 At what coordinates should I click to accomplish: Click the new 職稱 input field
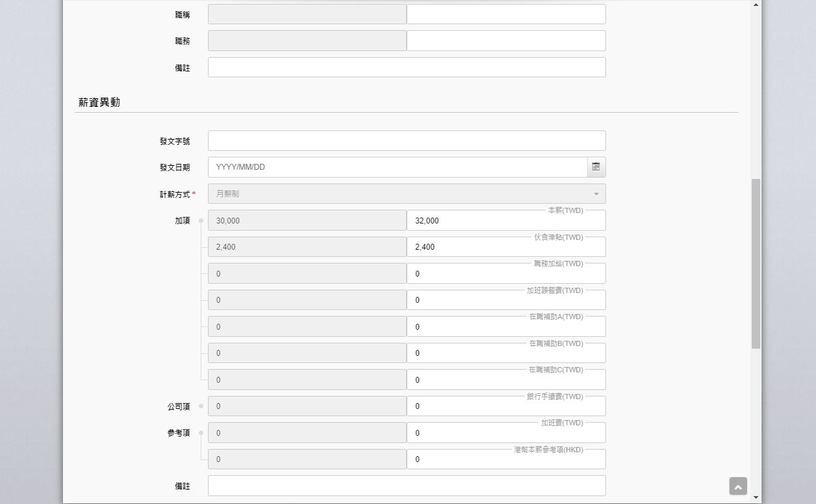tap(506, 14)
